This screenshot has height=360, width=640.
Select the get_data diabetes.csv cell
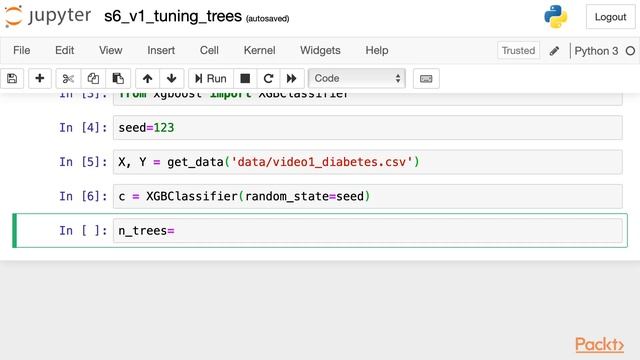point(368,162)
